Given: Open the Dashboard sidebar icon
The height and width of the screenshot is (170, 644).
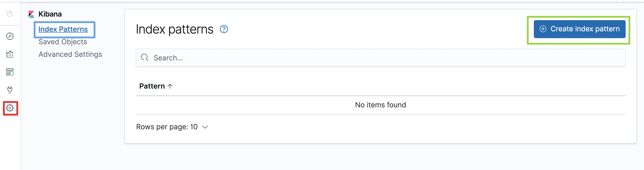Looking at the screenshot, I should tap(10, 72).
